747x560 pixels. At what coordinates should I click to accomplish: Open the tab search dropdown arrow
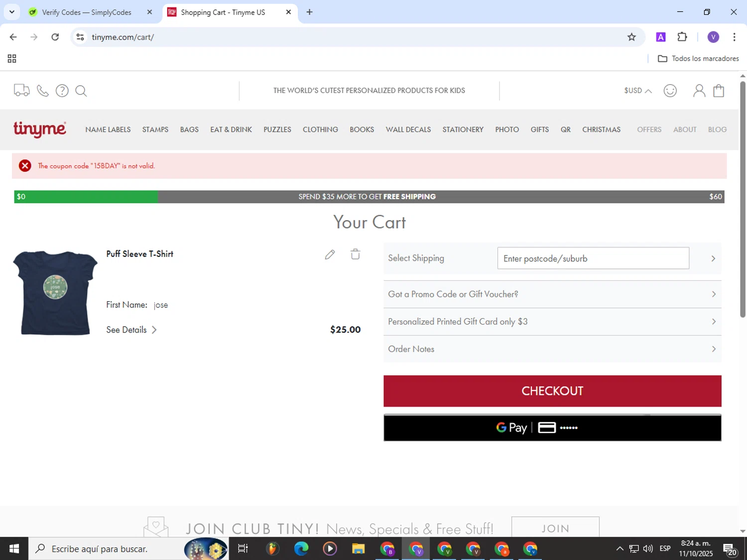(x=12, y=12)
